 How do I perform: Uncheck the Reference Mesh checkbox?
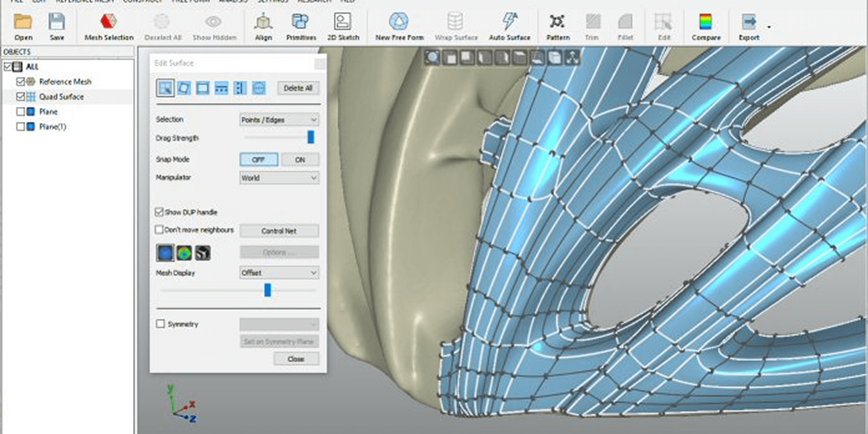[21, 82]
